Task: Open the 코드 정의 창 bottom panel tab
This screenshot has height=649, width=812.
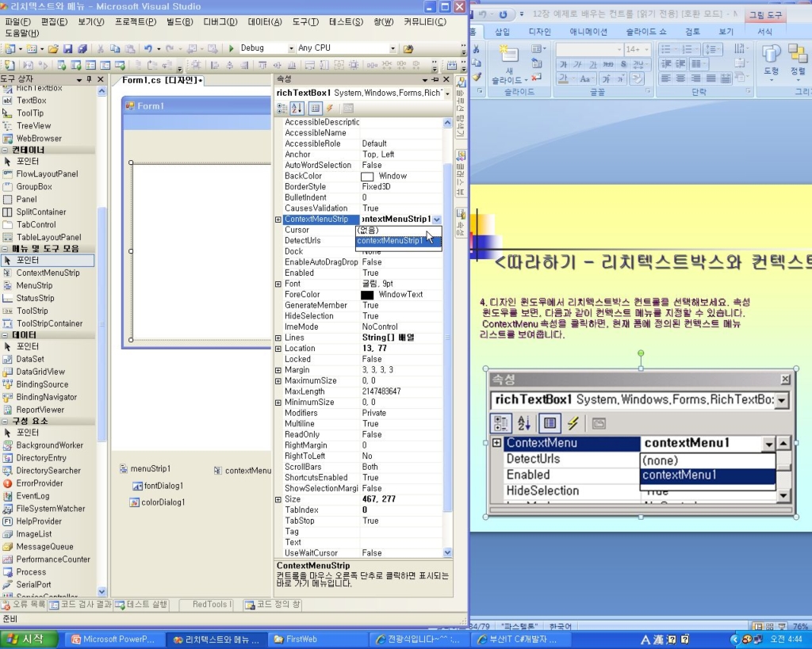Action: point(273,605)
